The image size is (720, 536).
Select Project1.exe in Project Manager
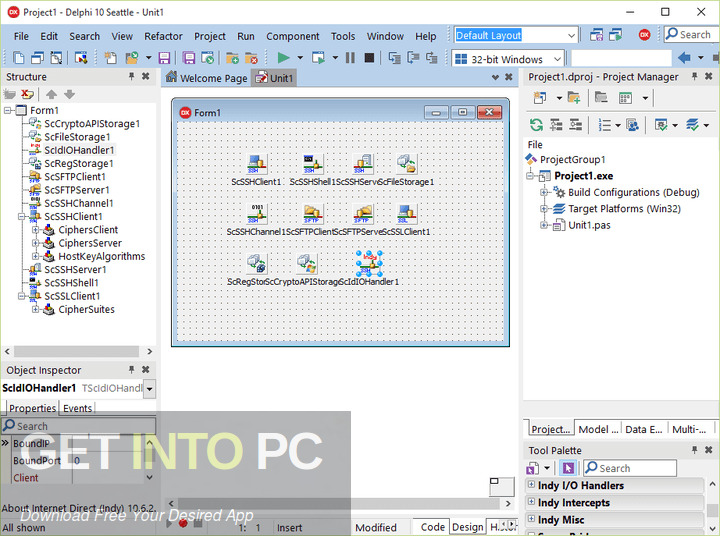pyautogui.click(x=583, y=176)
